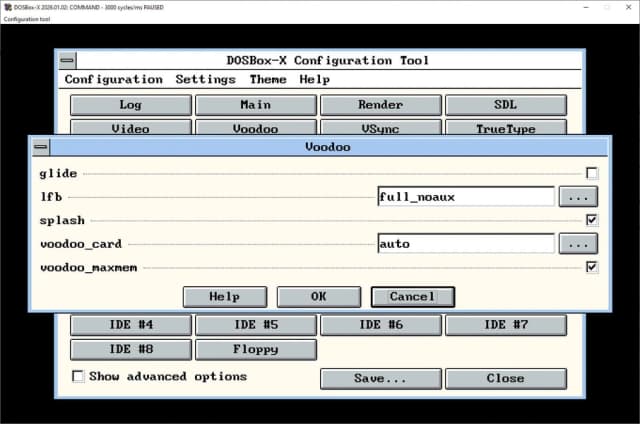Open the Render section
This screenshot has height=424, width=640.
point(381,105)
